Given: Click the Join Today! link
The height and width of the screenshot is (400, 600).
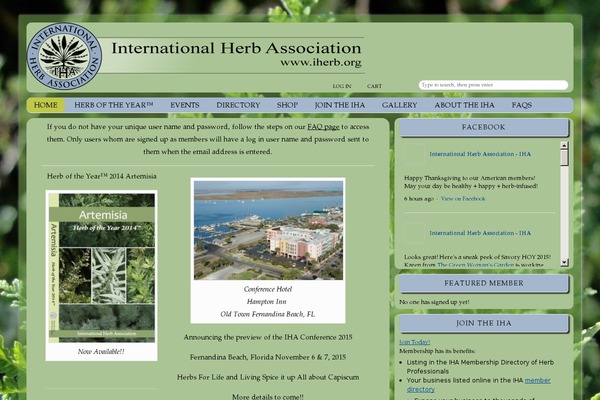Looking at the screenshot, I should [414, 342].
